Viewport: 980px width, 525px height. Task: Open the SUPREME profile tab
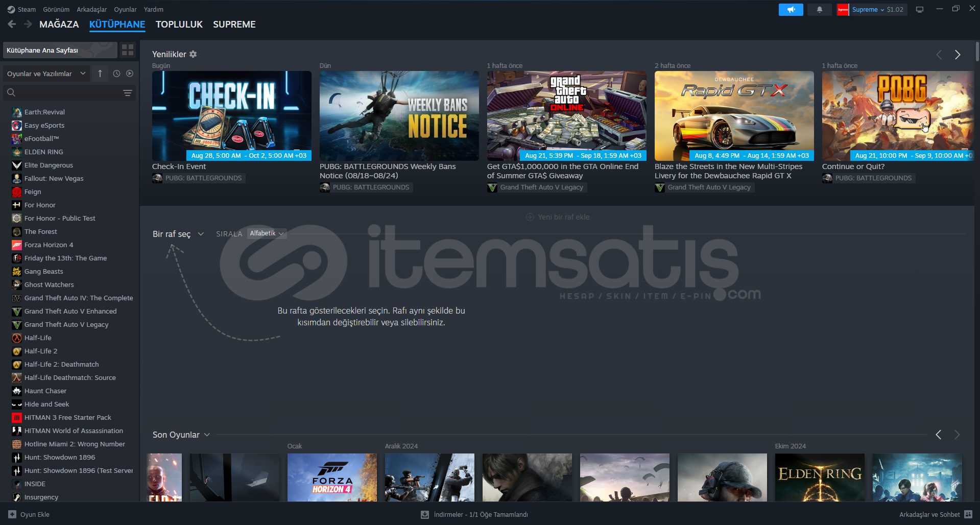coord(234,24)
